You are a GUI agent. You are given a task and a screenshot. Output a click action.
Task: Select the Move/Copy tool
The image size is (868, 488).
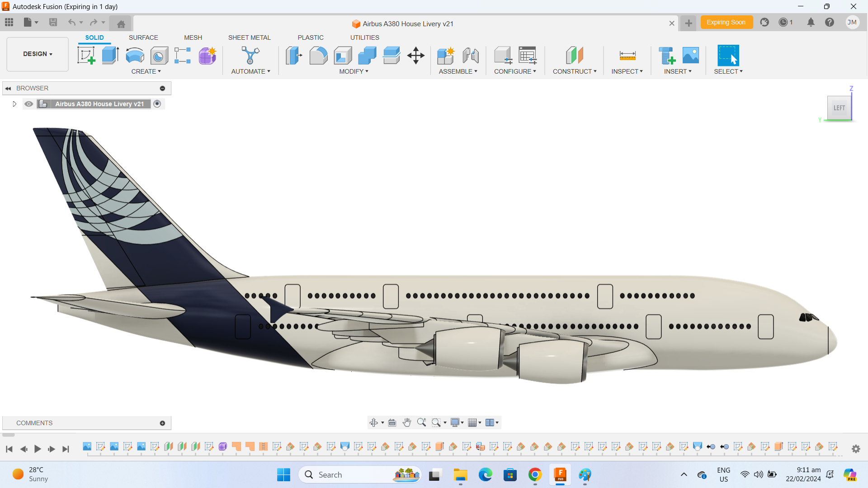415,55
